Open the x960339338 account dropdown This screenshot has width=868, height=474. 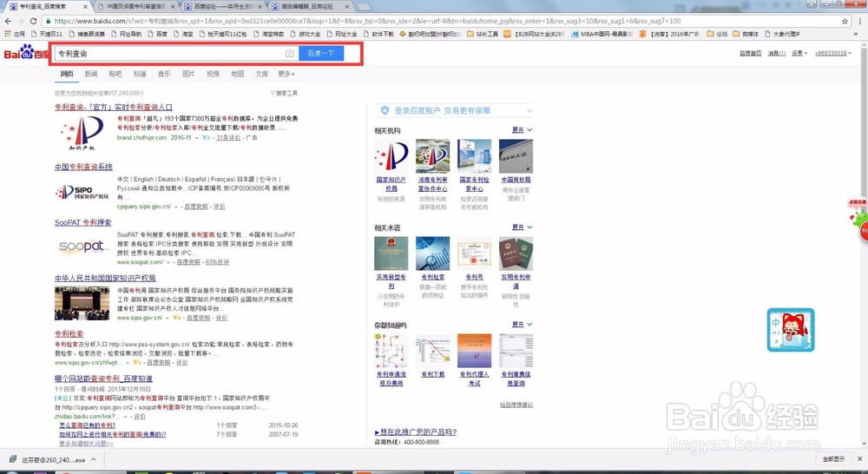coord(832,54)
